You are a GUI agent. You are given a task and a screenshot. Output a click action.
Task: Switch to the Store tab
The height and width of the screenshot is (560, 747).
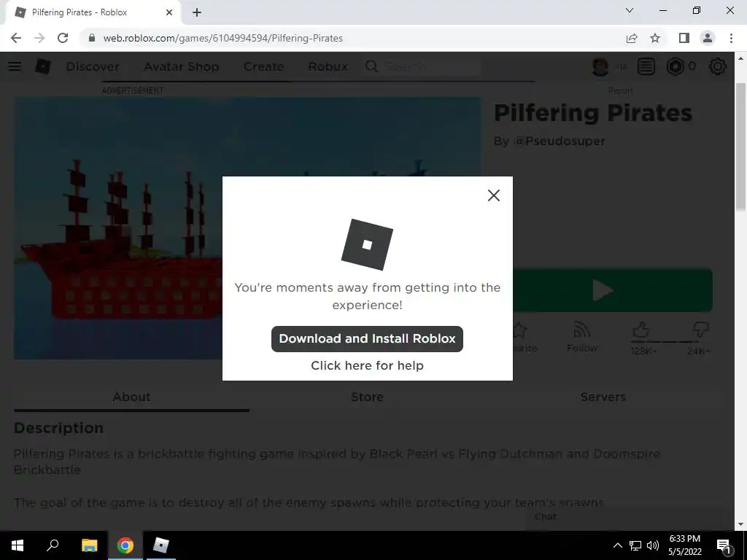(x=367, y=397)
